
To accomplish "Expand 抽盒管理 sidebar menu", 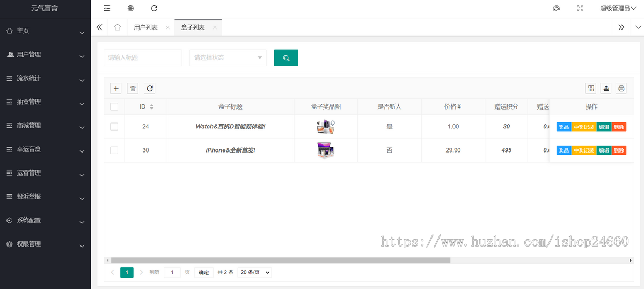I will (45, 102).
